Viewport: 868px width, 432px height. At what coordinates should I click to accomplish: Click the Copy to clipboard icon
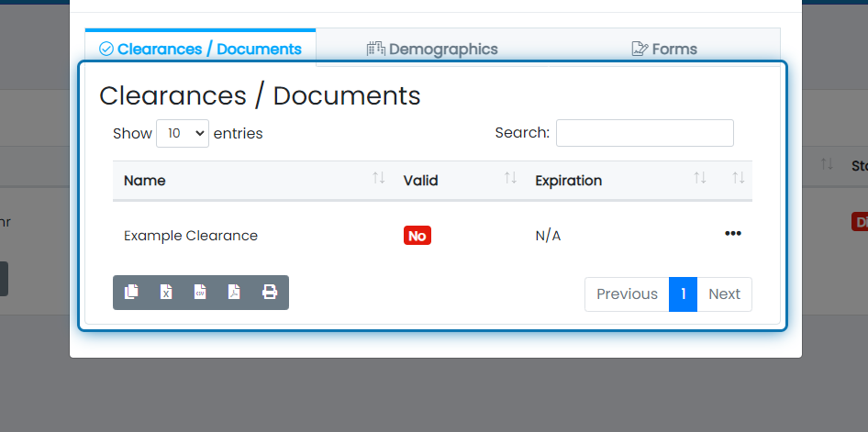pos(131,293)
